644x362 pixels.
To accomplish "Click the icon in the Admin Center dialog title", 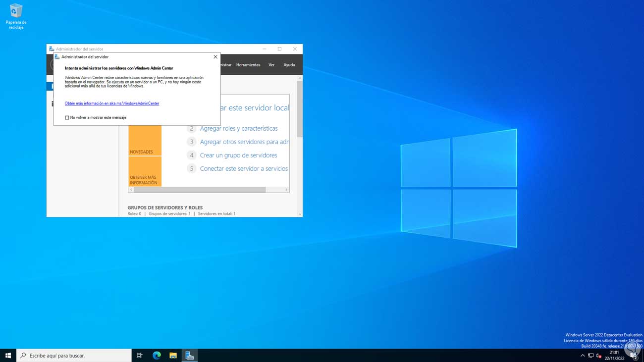I will pyautogui.click(x=57, y=57).
